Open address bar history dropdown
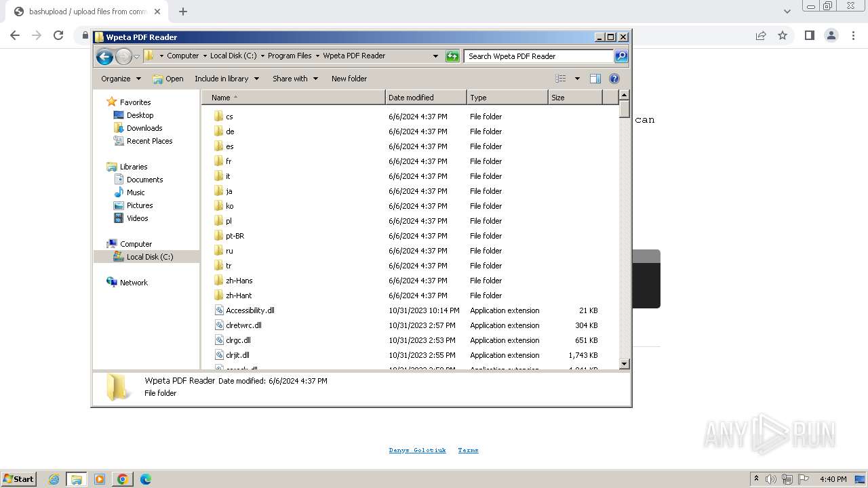The height and width of the screenshot is (488, 868). [435, 56]
